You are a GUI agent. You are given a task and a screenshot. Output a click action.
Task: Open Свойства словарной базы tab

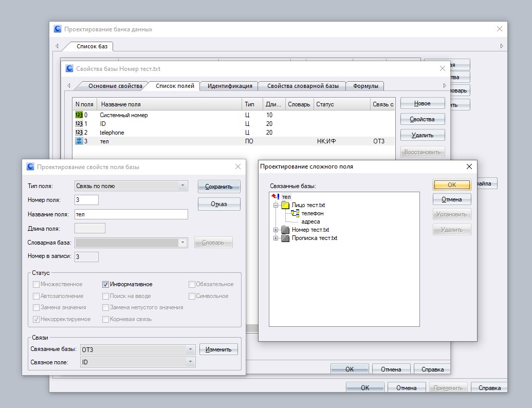[303, 86]
